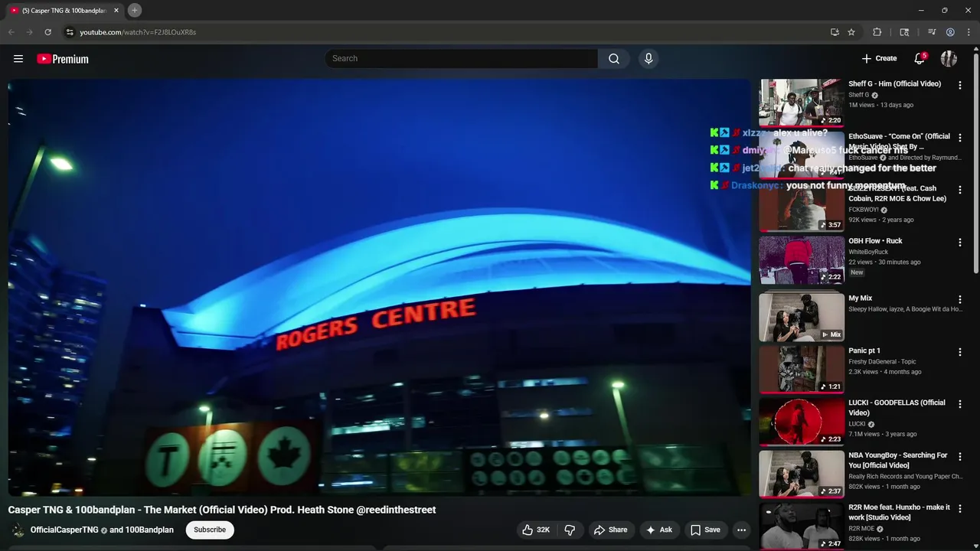This screenshot has height=551, width=980.
Task: Go back with browser back arrow
Action: [11, 32]
